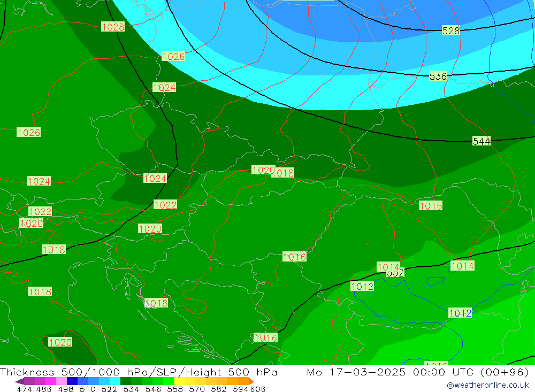Screen dimensions: 535x392
Task: Select the 536 height contour label
Action: click(x=438, y=76)
